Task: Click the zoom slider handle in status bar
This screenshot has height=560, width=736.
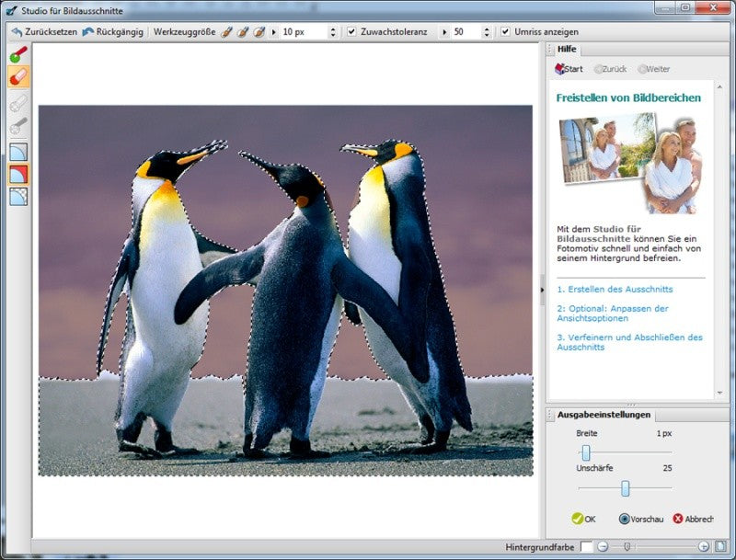Action: click(627, 546)
